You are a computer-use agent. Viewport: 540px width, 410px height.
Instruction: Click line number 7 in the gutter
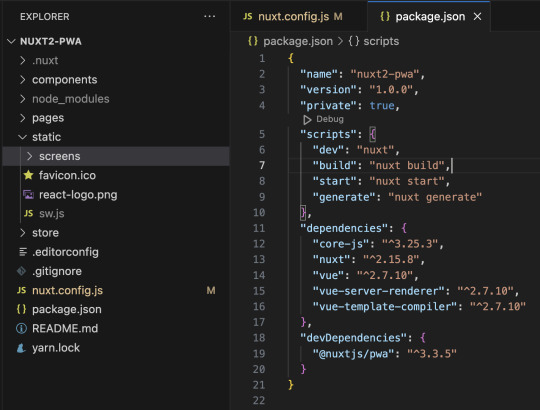click(x=262, y=166)
